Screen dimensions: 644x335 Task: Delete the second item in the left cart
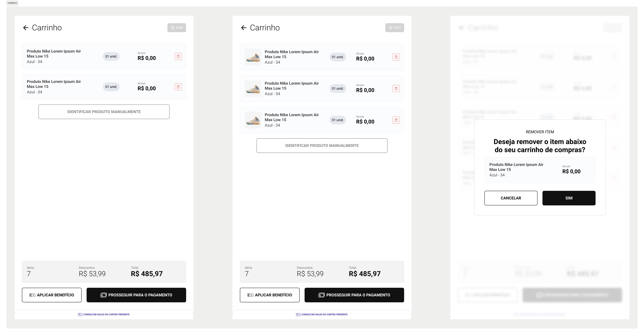pyautogui.click(x=178, y=87)
